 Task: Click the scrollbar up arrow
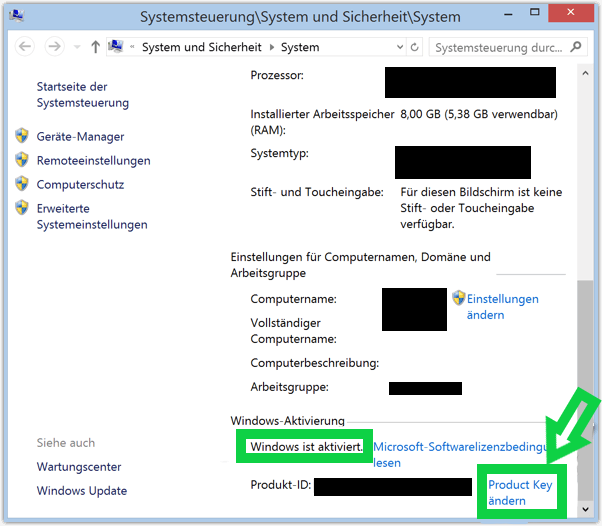click(x=585, y=73)
